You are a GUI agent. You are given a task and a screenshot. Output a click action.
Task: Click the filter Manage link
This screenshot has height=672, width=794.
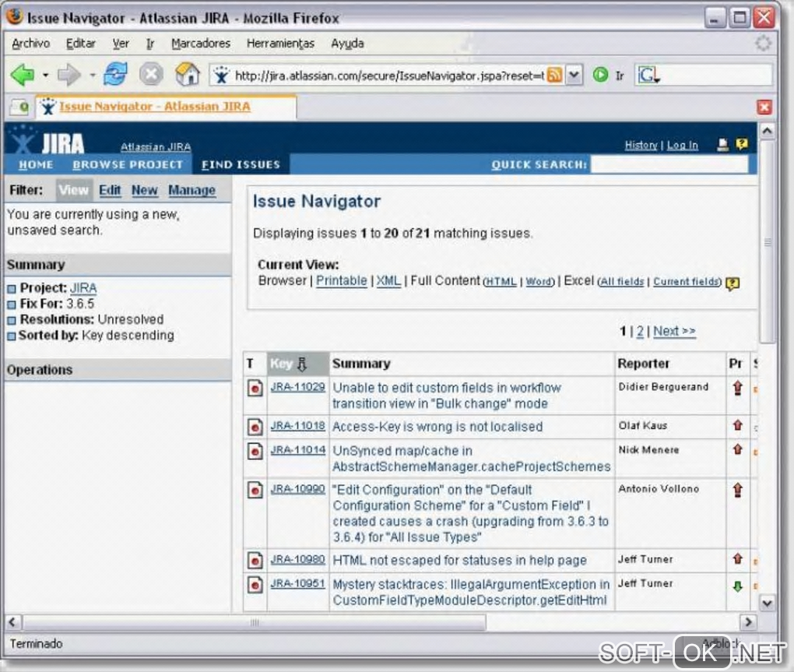tap(192, 191)
